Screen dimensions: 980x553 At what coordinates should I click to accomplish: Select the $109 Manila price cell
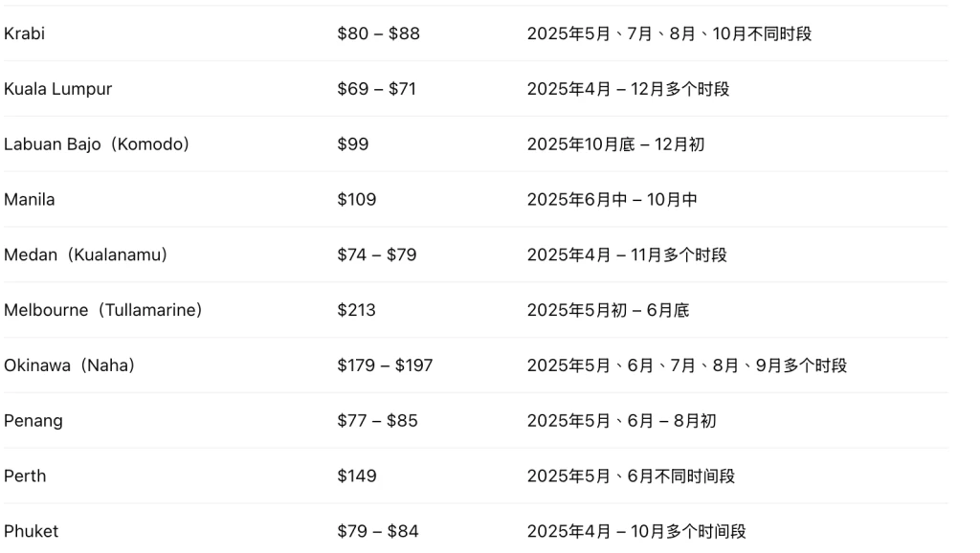356,199
